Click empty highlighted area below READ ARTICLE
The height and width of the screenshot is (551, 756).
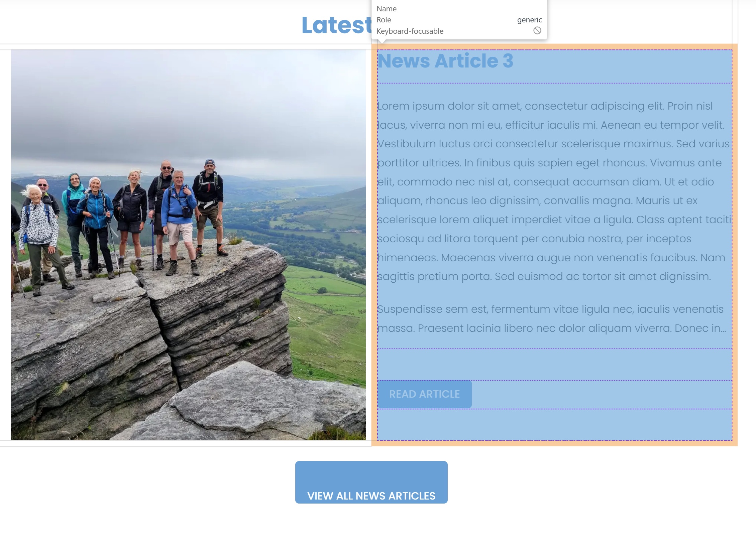tap(555, 424)
